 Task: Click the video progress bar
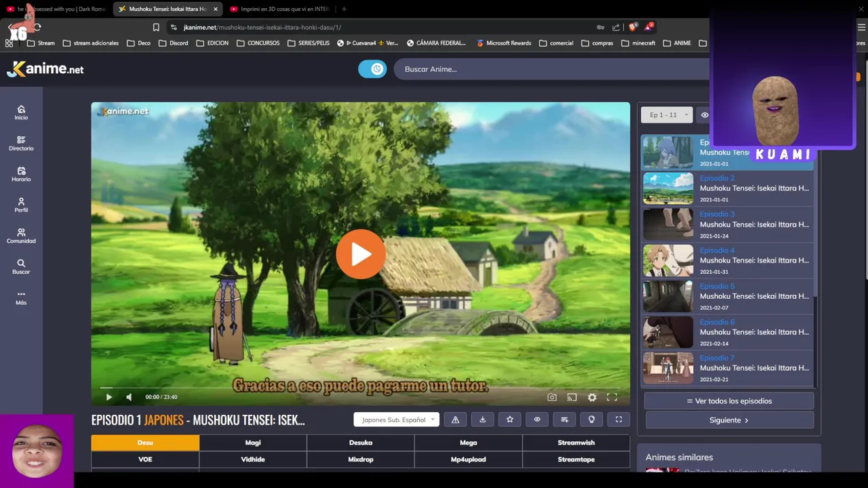point(360,388)
